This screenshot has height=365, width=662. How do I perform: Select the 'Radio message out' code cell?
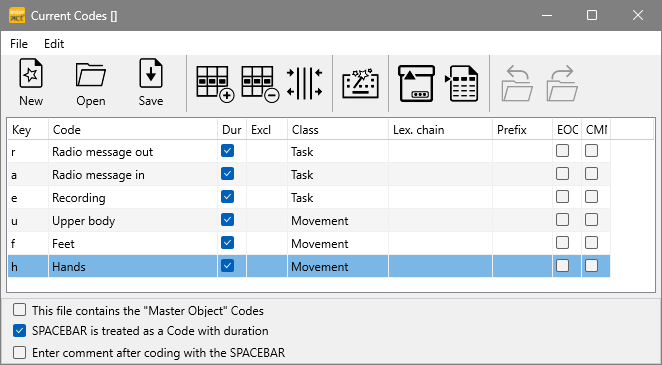[x=133, y=151]
